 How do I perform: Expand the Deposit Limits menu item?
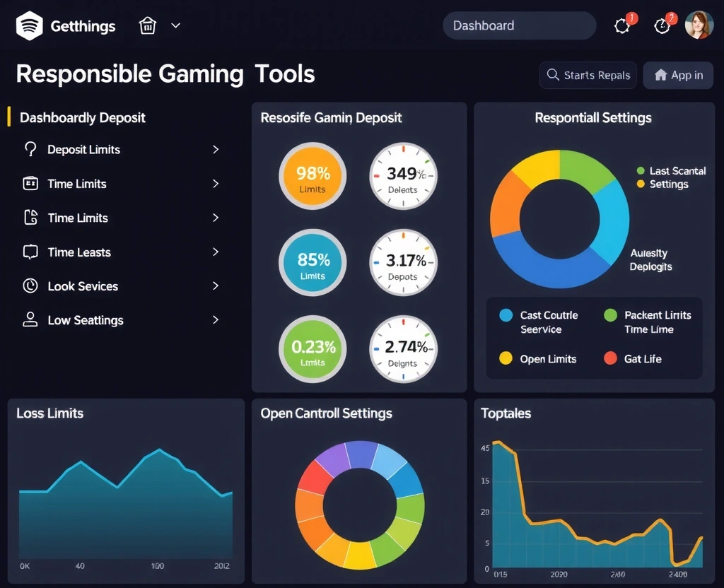[x=216, y=149]
